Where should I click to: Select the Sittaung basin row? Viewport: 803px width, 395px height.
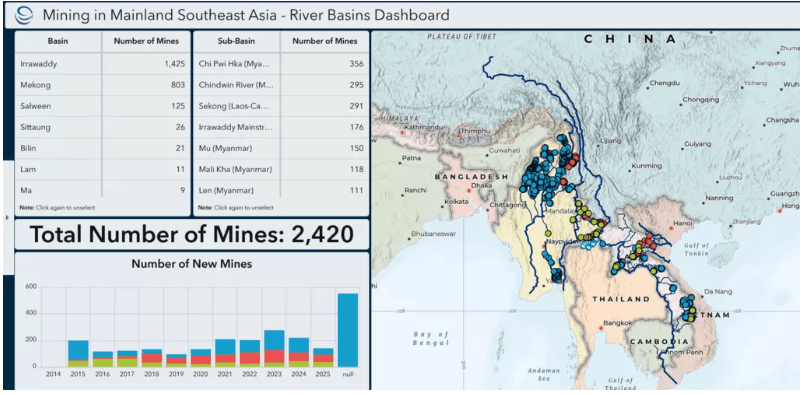[x=102, y=127]
